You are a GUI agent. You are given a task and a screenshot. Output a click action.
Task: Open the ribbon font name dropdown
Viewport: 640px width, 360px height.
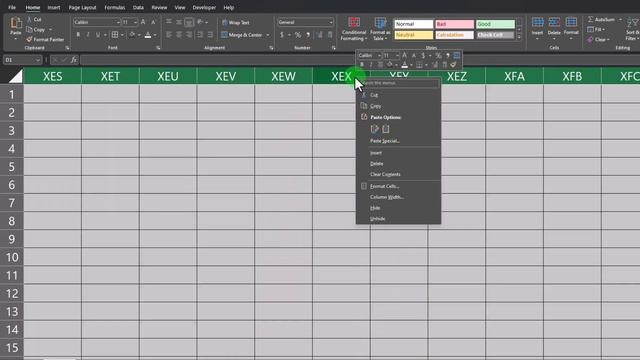118,22
